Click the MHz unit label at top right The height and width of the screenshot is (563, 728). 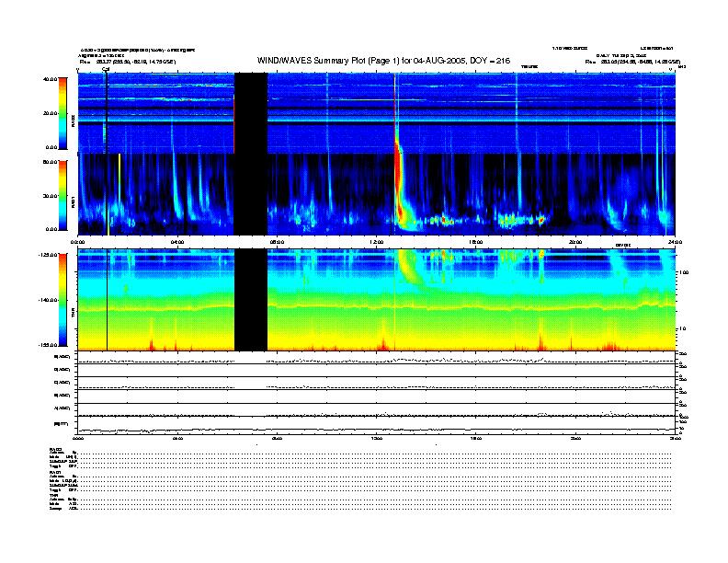tap(682, 67)
